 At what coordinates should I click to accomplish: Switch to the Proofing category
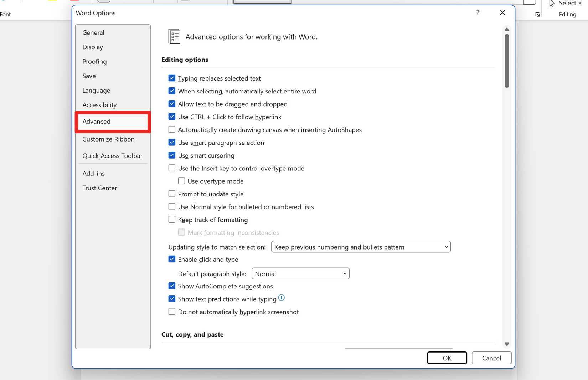point(94,61)
